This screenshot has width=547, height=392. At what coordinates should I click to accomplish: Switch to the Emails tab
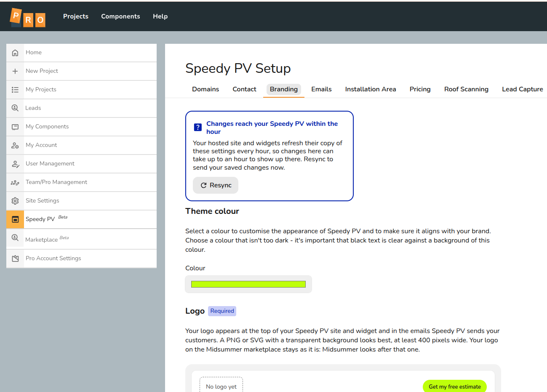click(x=321, y=89)
